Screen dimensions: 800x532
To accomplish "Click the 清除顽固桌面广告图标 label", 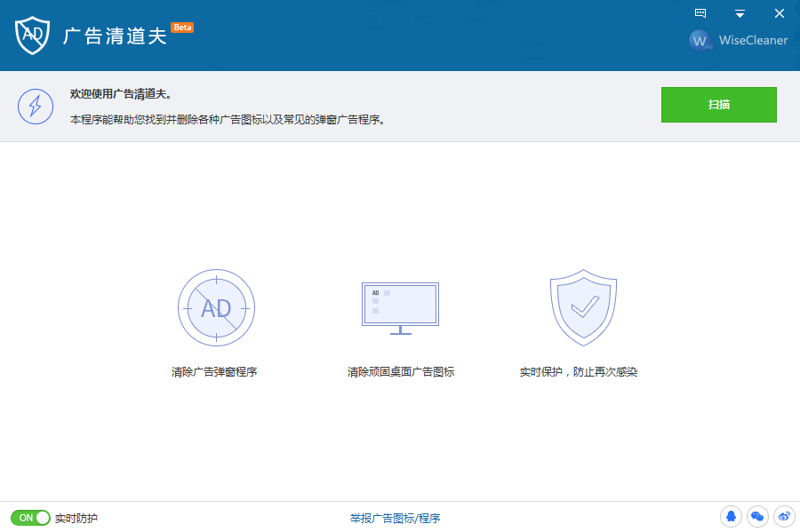I will tap(401, 372).
